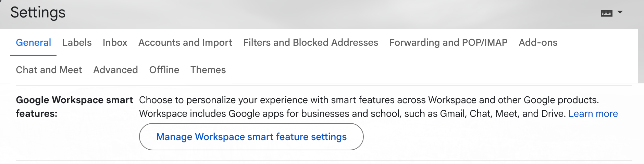This screenshot has height=164, width=644.
Task: Open the Themes tab
Action: [208, 70]
